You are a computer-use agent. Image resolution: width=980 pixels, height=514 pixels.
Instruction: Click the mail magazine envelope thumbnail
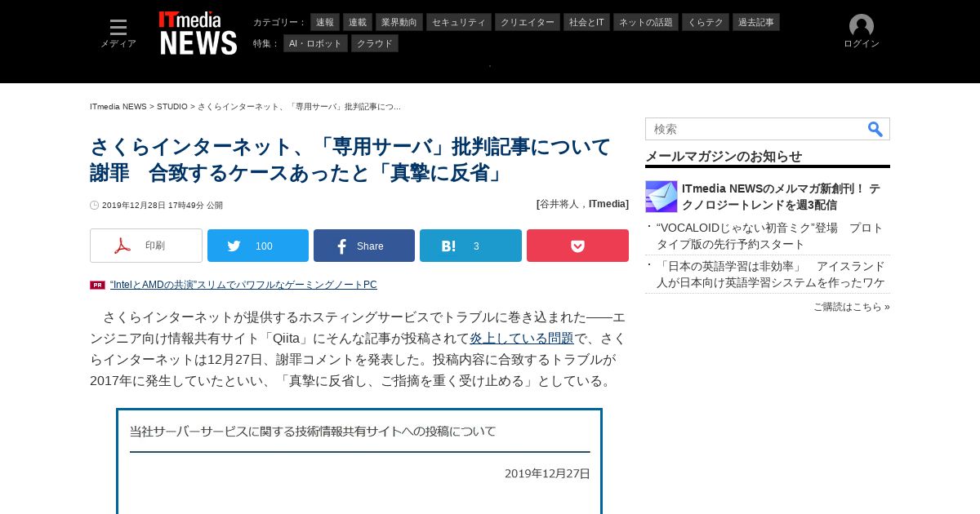[661, 197]
